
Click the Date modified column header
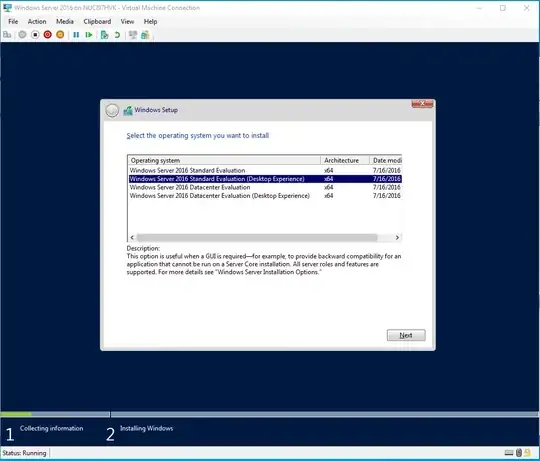click(386, 160)
